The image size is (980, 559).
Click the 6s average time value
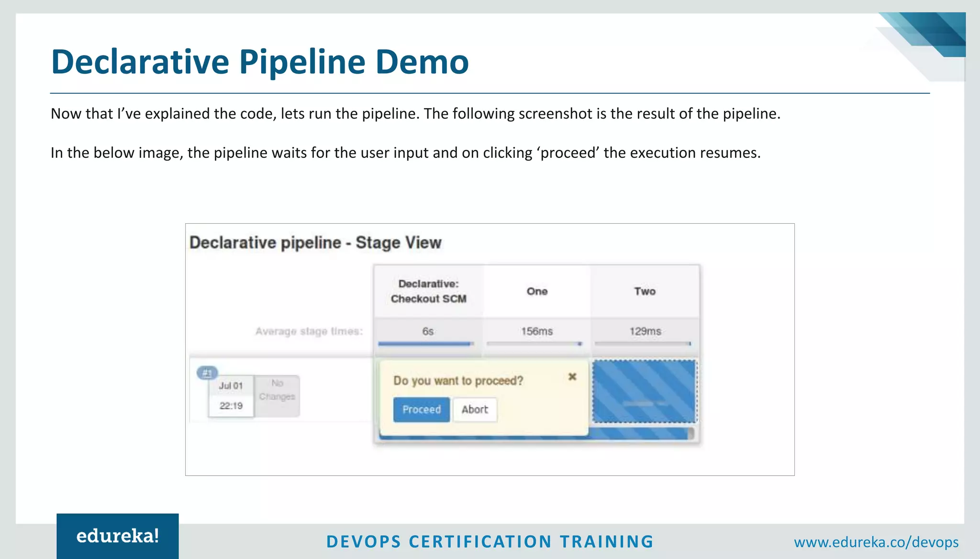pos(428,331)
